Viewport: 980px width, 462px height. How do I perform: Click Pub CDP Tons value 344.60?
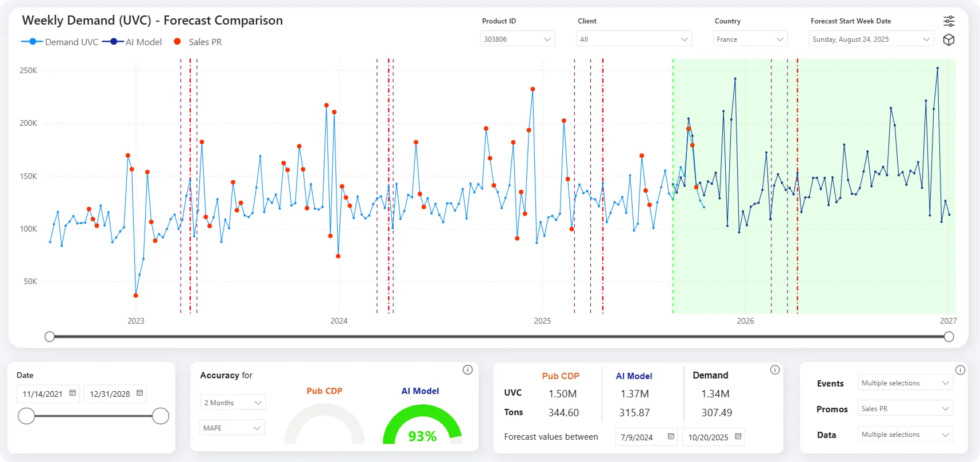click(x=563, y=413)
